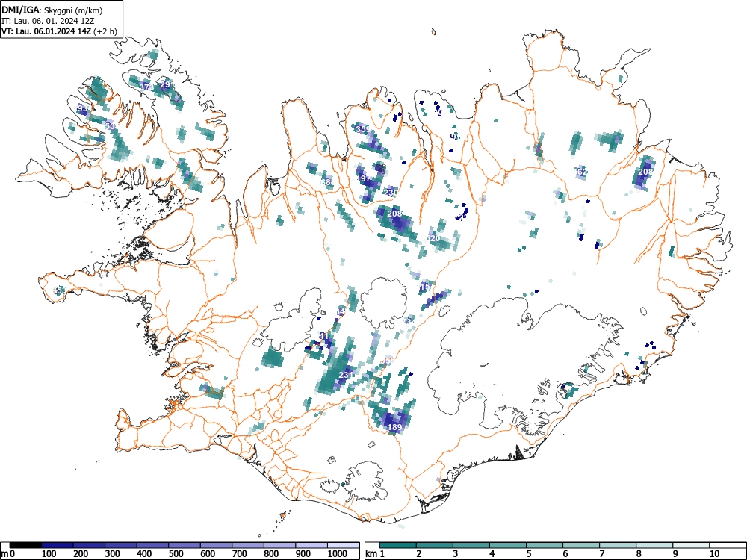Click the "300" tick label on the metre legend

coord(113,554)
